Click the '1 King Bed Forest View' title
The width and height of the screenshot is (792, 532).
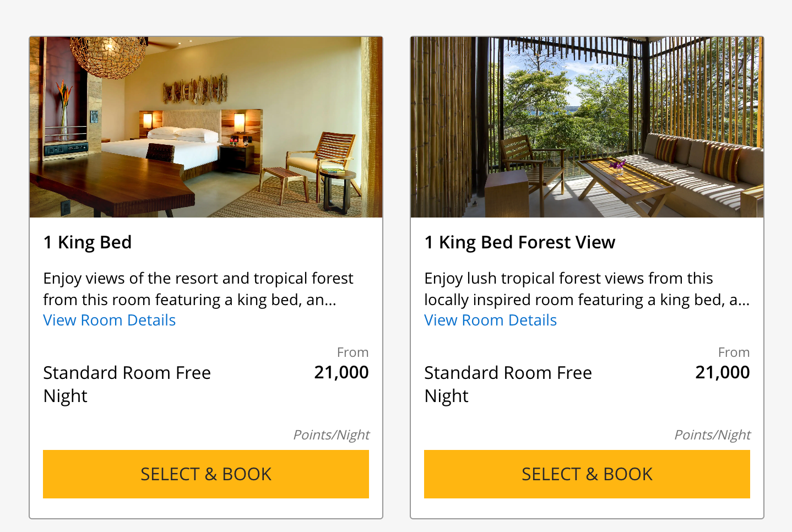pyautogui.click(x=520, y=242)
